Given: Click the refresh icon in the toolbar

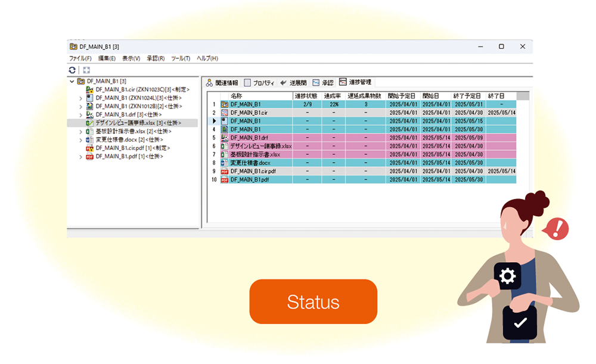Looking at the screenshot, I should [72, 70].
